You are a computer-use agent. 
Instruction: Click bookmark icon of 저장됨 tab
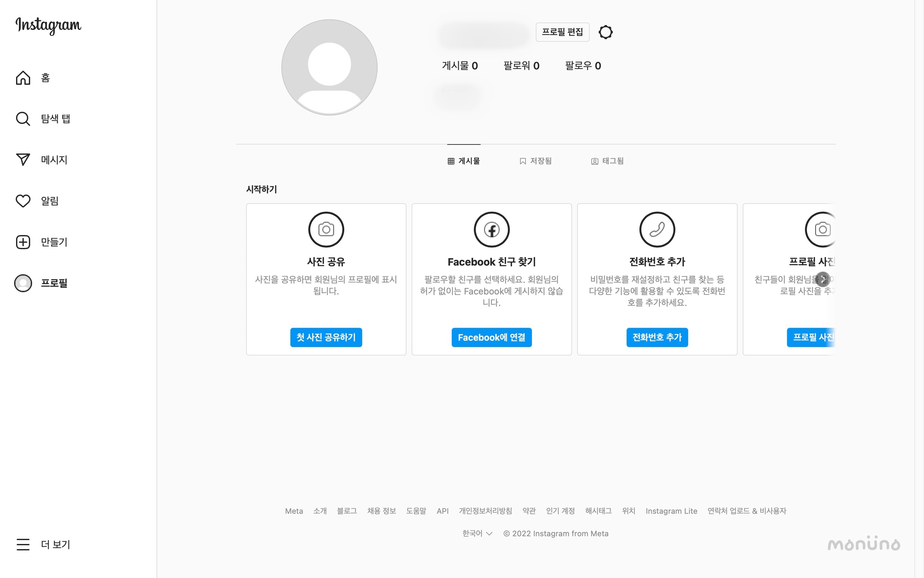(x=523, y=161)
